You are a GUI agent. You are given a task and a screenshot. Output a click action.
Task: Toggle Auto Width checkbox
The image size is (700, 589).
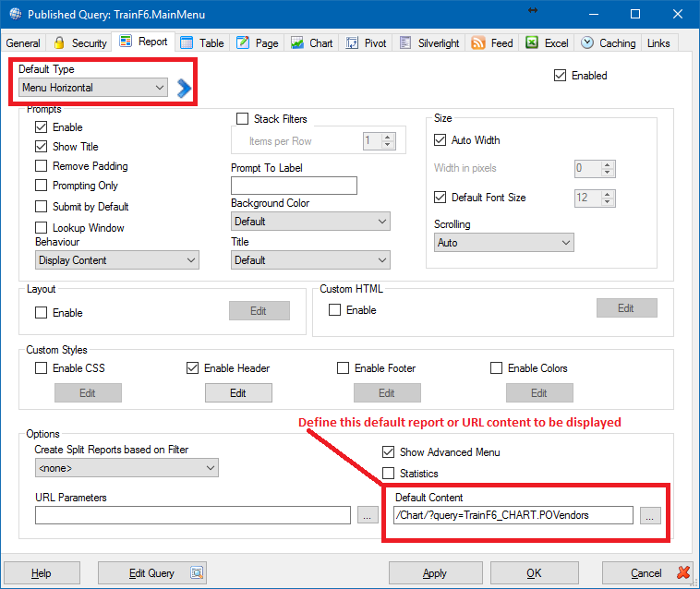441,140
